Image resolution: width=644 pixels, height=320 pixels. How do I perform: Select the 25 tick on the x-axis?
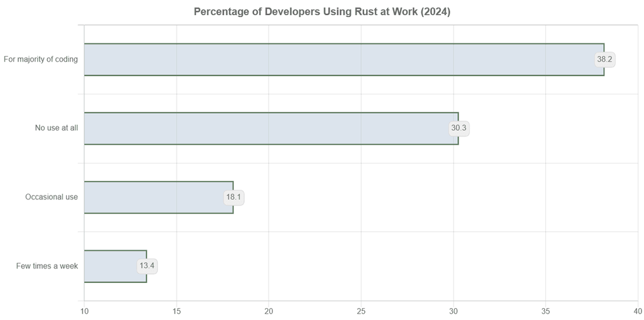pos(361,311)
